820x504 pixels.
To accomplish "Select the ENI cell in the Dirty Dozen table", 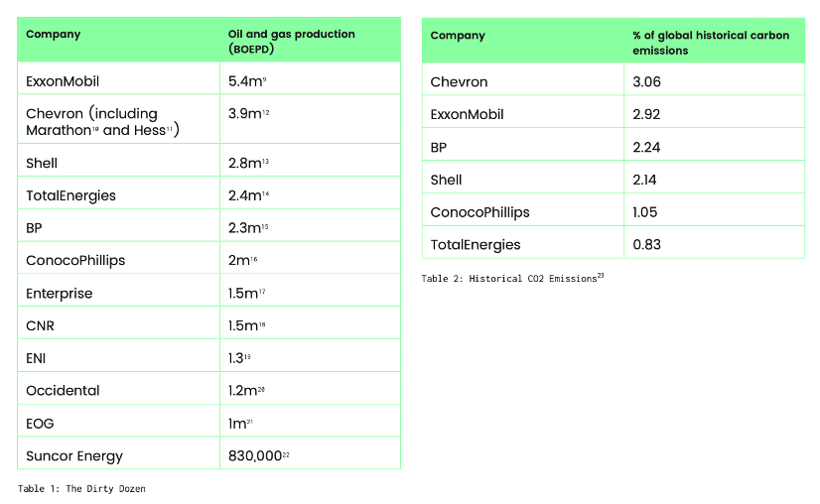I will point(37,358).
